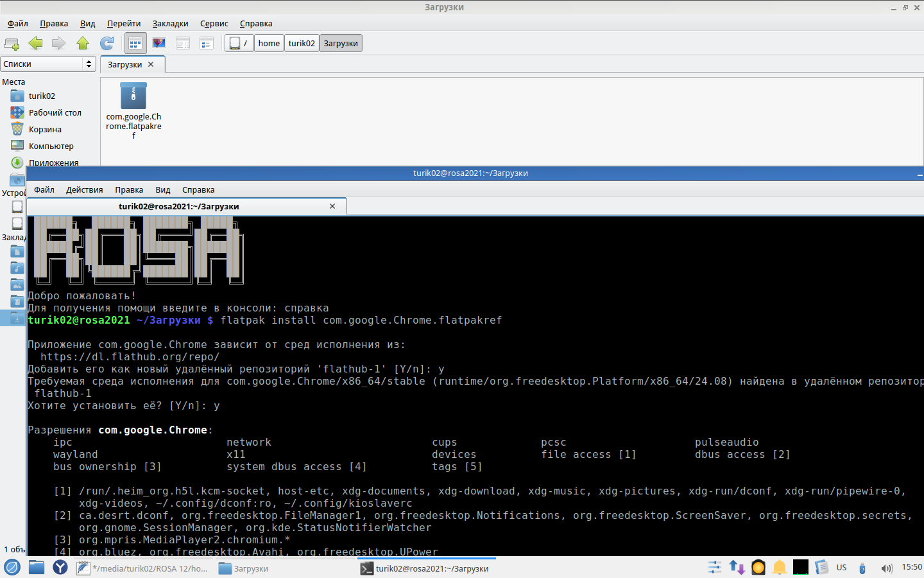
Task: Navigate to 'home' in the path bar
Action: coord(269,43)
